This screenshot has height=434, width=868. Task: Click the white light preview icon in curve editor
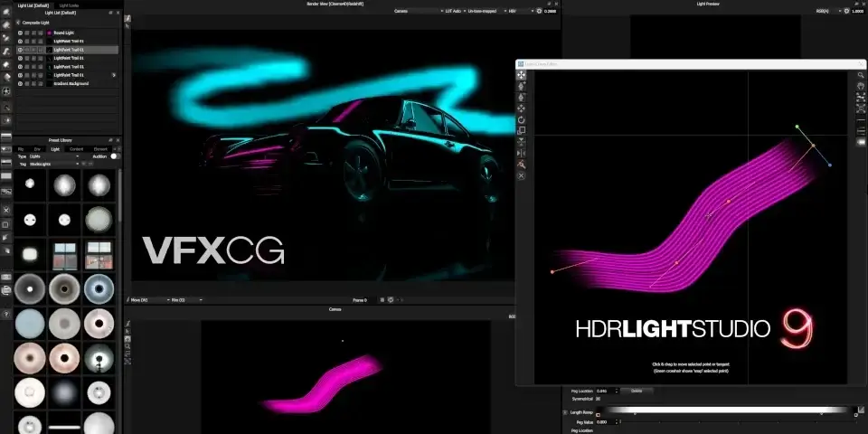pyautogui.click(x=861, y=142)
